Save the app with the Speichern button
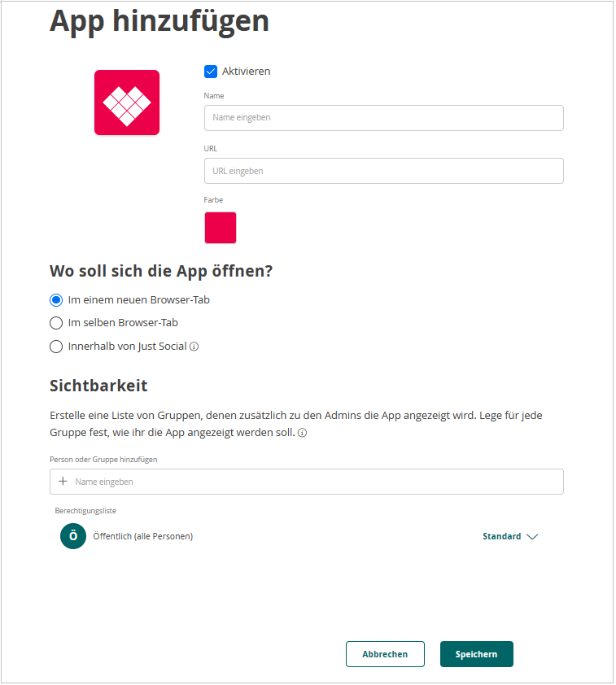The image size is (616, 685). (476, 654)
